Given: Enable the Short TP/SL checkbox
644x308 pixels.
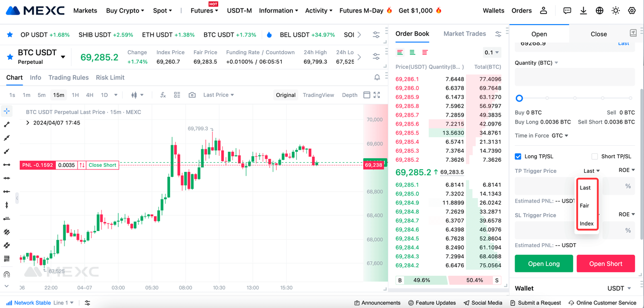Looking at the screenshot, I should coord(595,156).
